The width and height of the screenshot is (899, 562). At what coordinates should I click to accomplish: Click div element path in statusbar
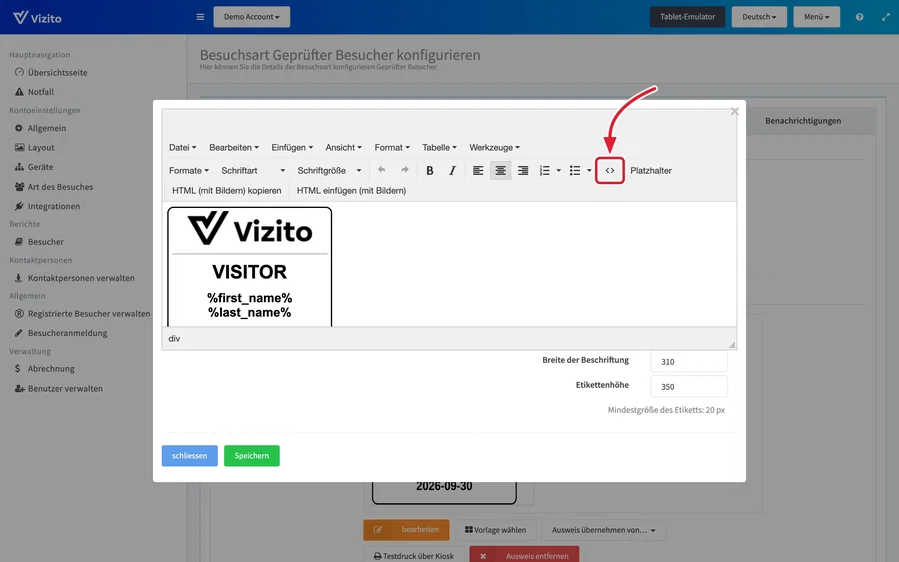click(174, 338)
